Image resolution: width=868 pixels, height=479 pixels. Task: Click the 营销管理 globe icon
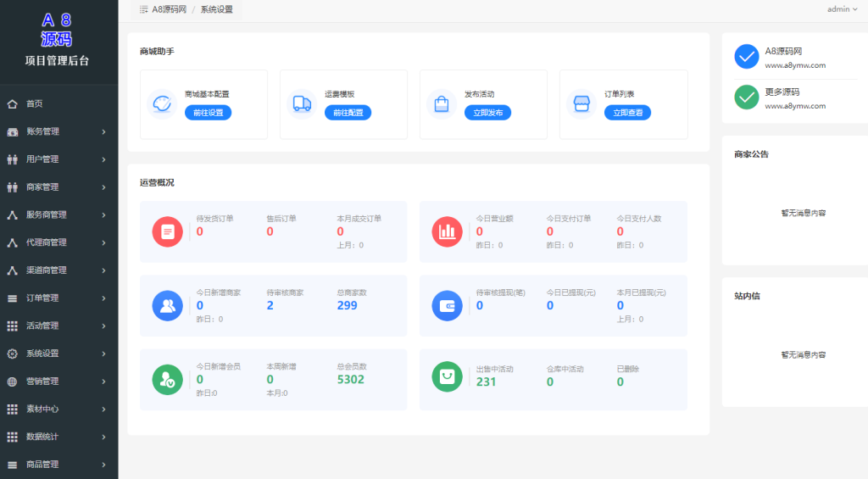coord(12,382)
